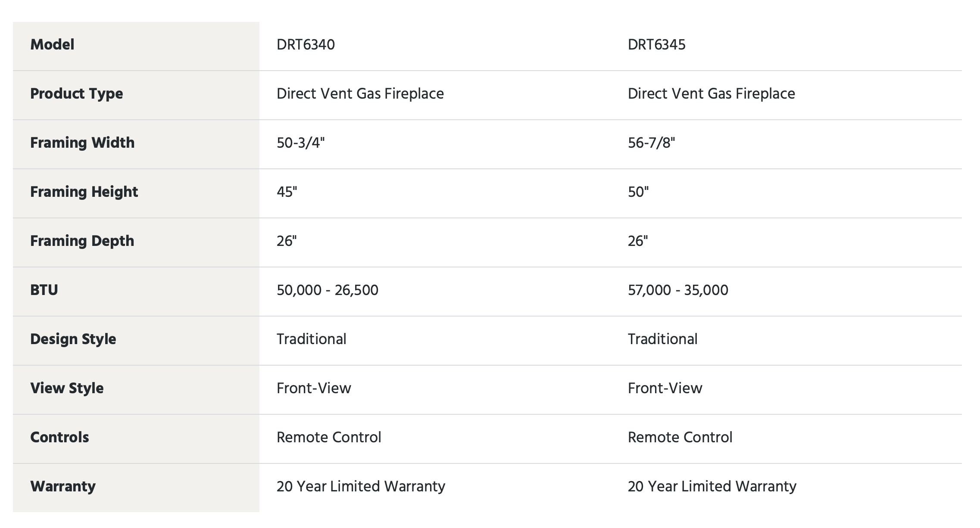The image size is (980, 528).
Task: Click the Framing Width row label
Action: coord(82,143)
